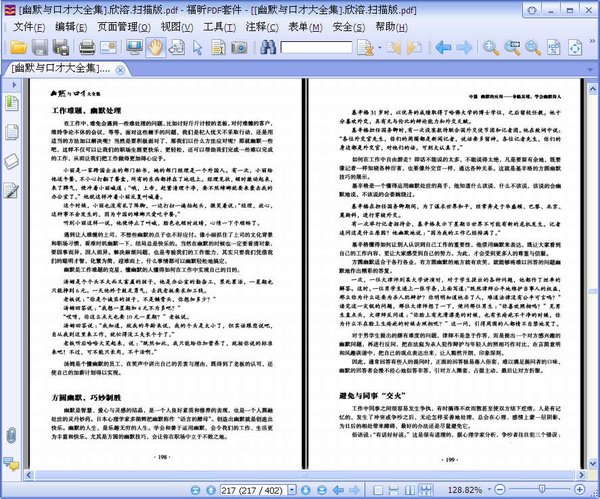Open the page thumbnails panel icon

(x=11, y=132)
